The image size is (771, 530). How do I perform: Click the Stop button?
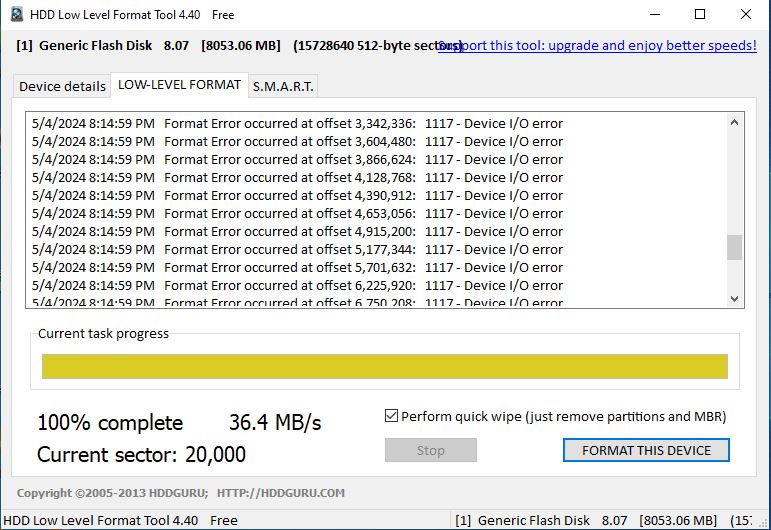point(431,450)
